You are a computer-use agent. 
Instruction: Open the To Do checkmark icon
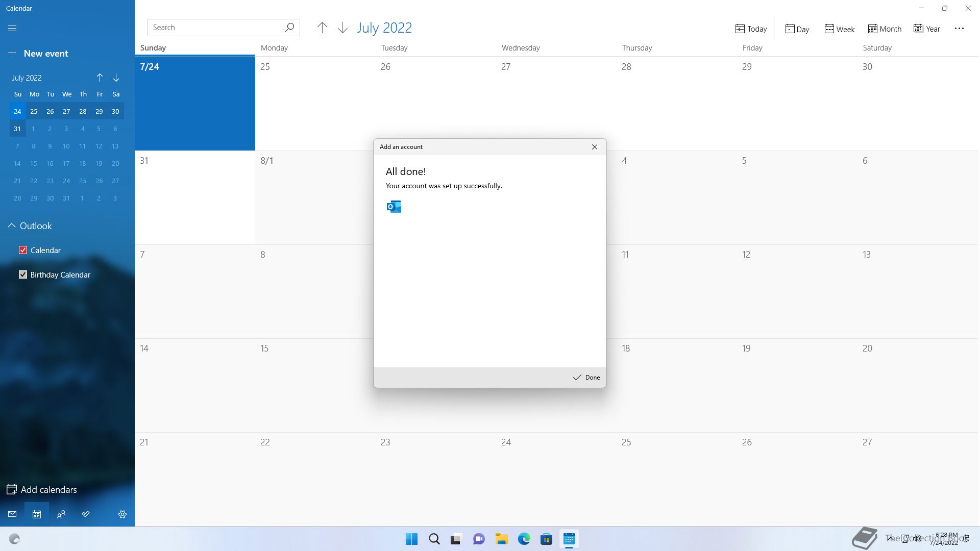86,514
